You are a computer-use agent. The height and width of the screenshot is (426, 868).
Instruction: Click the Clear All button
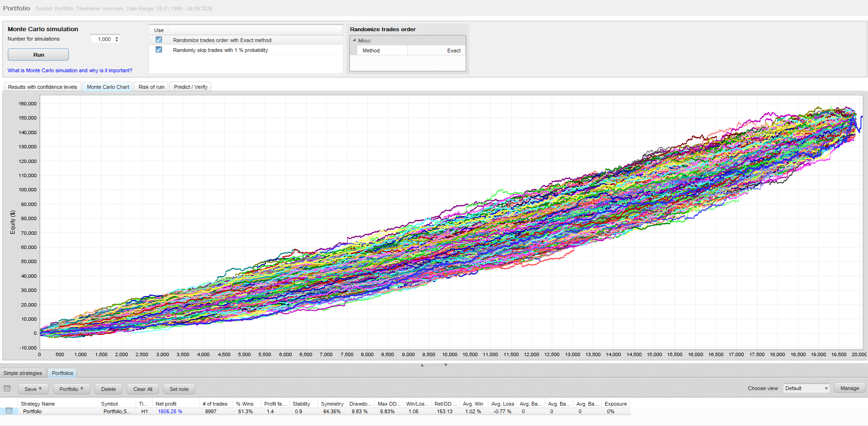143,389
